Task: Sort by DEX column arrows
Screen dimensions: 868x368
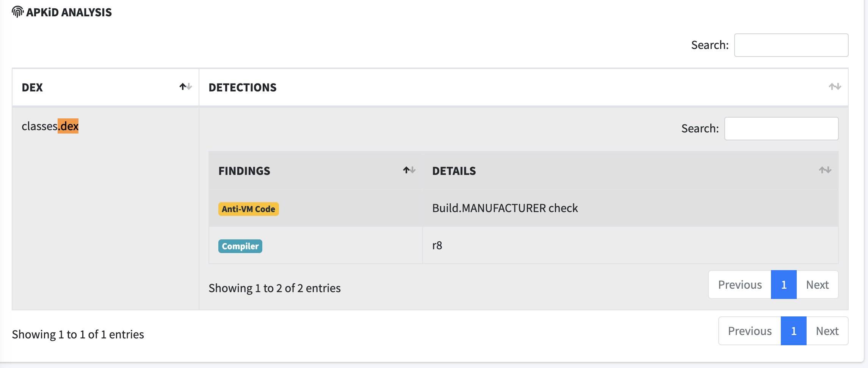Action: [186, 87]
